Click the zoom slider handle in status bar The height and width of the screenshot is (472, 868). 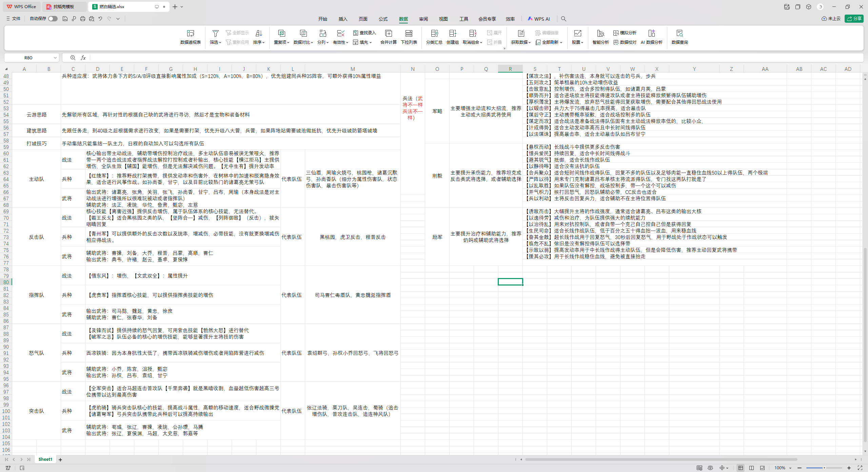coord(824,468)
